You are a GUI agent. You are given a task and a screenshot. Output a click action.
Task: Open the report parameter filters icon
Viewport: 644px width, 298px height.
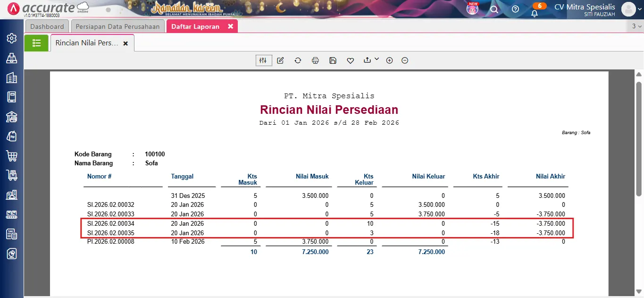point(263,60)
